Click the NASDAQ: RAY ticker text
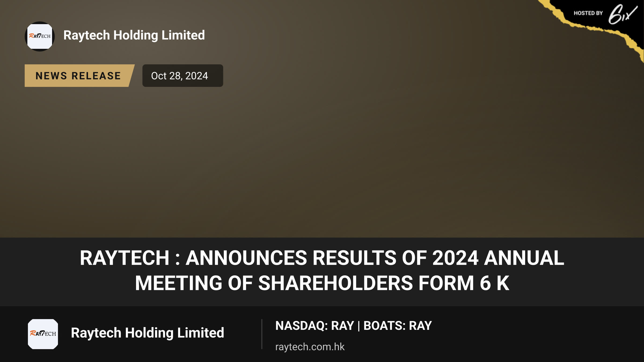The width and height of the screenshot is (644, 362). (x=314, y=326)
